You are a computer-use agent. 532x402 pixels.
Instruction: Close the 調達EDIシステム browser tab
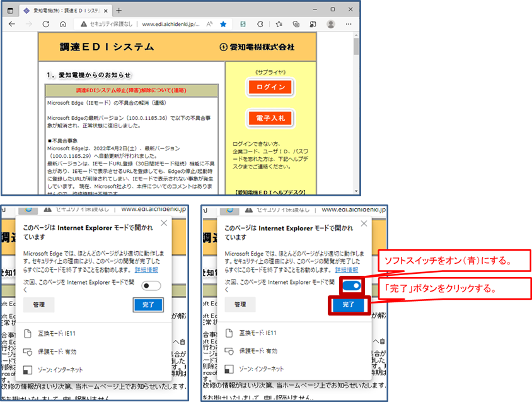click(x=105, y=11)
